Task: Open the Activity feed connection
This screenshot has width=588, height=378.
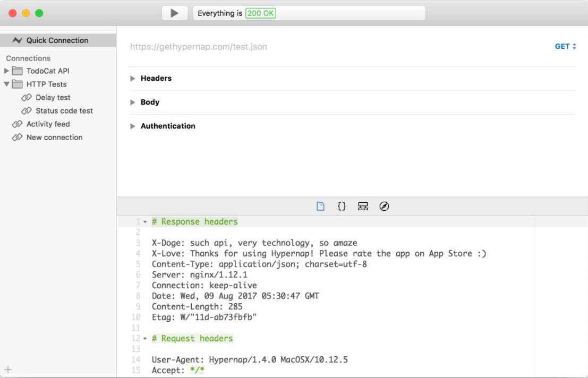Action: point(48,124)
